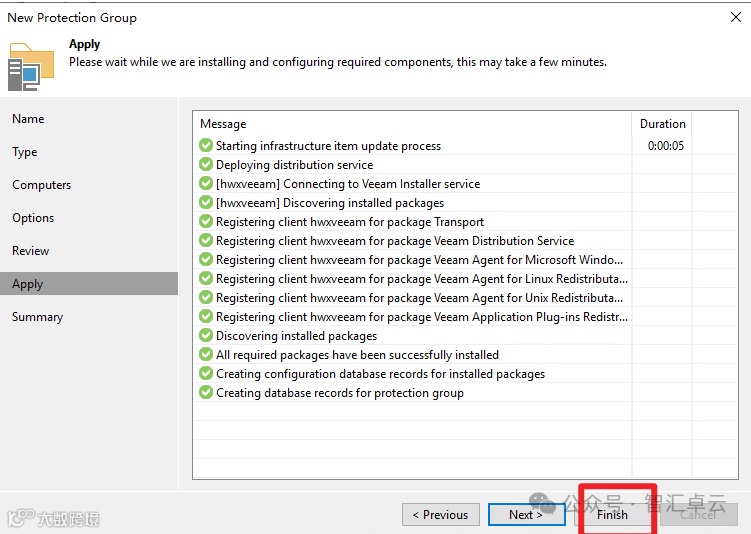Viewport: 751px width, 534px height.
Task: Click success icon for package Transport row
Action: (206, 221)
